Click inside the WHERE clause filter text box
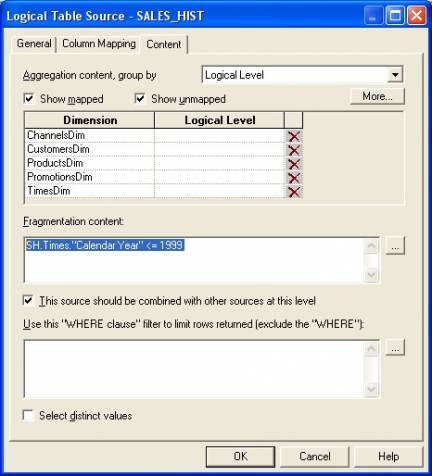 click(x=195, y=369)
